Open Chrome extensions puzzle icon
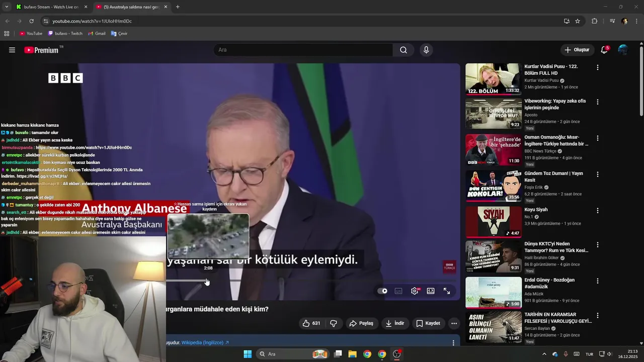The width and height of the screenshot is (644, 362). 595,21
